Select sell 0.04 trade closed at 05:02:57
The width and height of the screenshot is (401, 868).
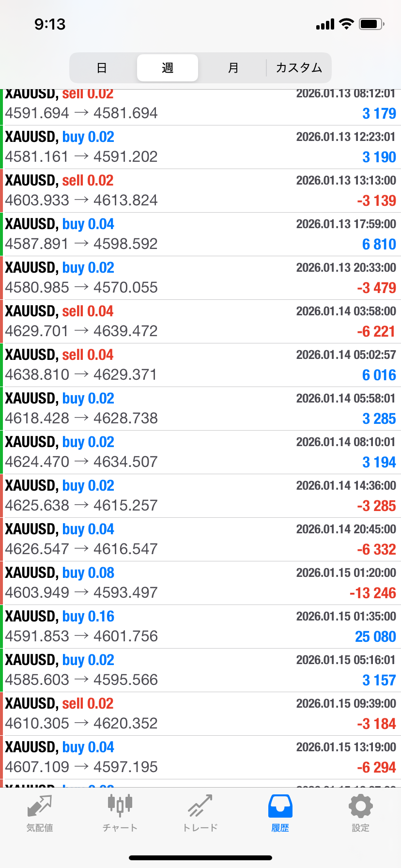(x=200, y=365)
